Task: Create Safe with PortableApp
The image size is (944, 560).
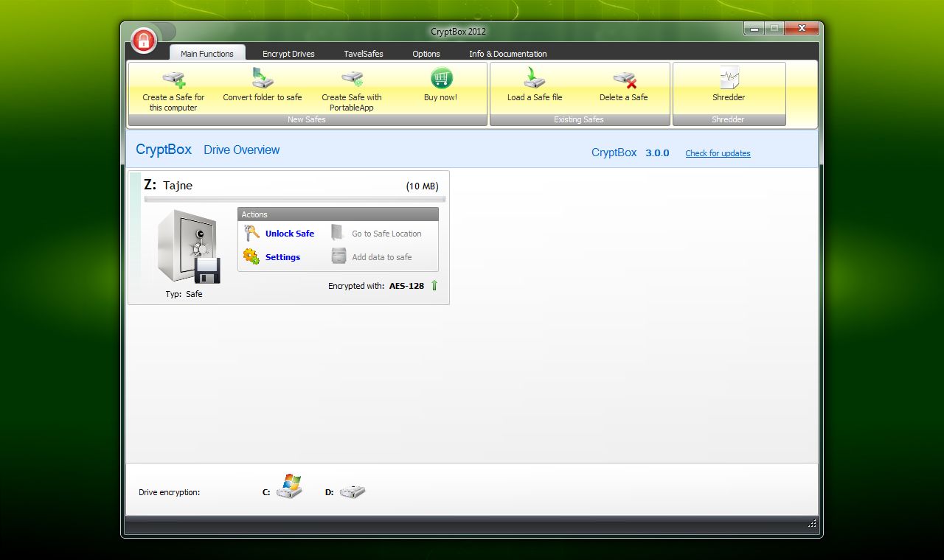Action: tap(352, 89)
